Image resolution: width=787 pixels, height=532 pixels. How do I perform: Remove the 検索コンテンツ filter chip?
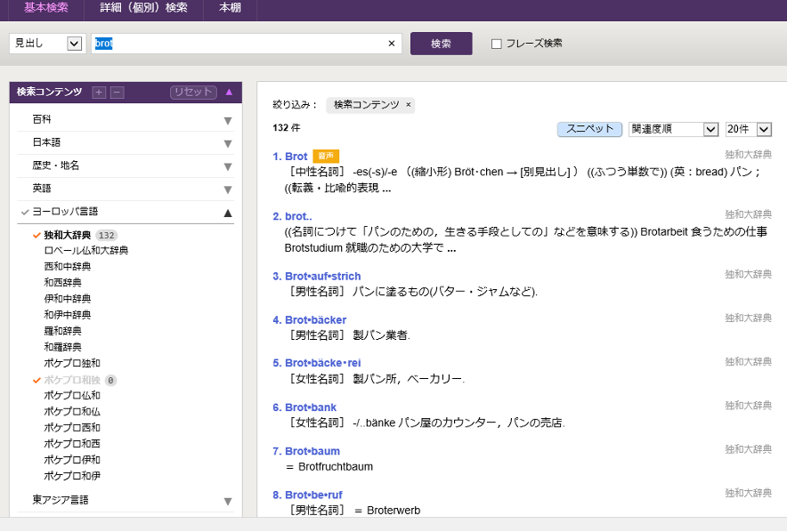[x=409, y=105]
